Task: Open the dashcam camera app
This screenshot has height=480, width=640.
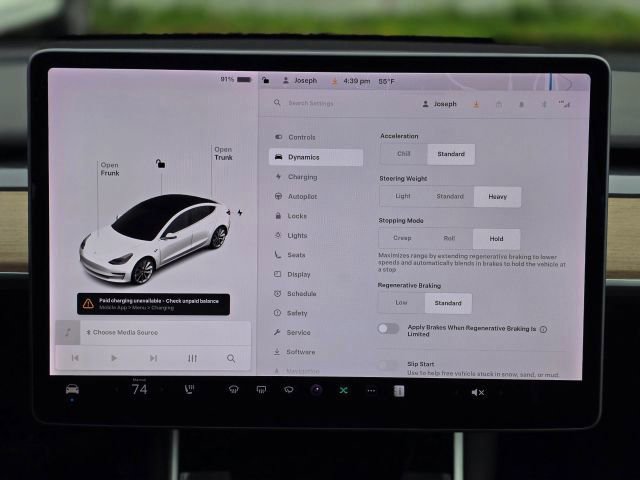Action: pyautogui.click(x=316, y=391)
